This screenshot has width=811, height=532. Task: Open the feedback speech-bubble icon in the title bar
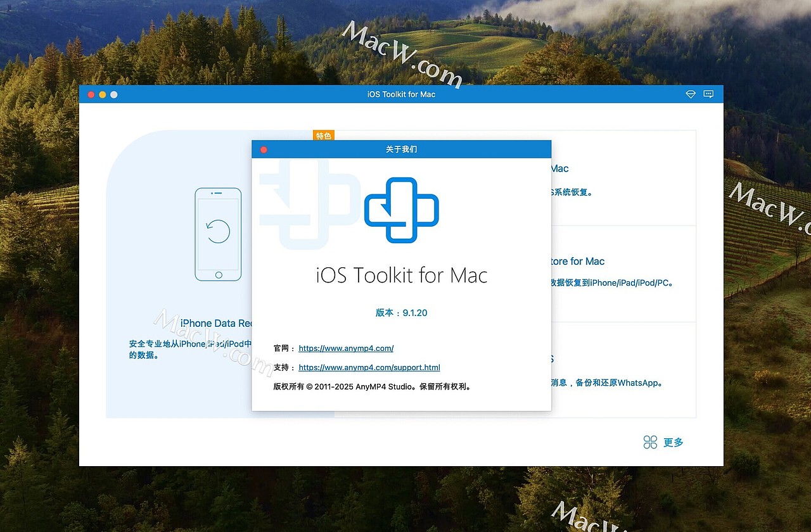708,94
